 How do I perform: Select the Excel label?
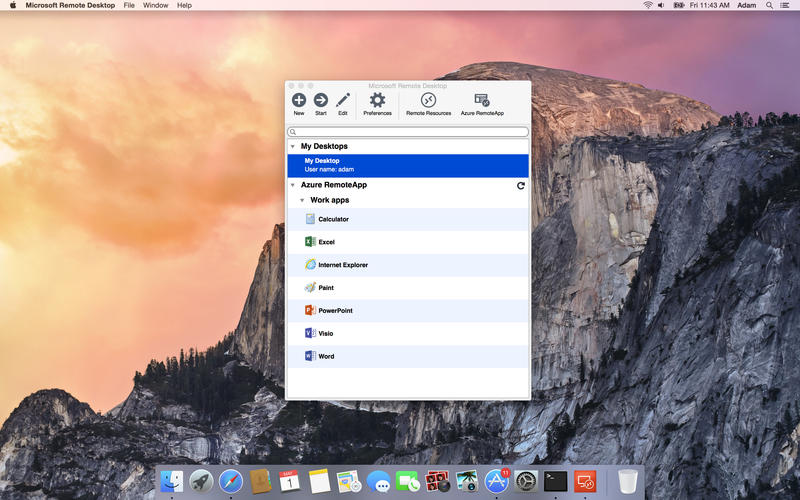(x=327, y=242)
